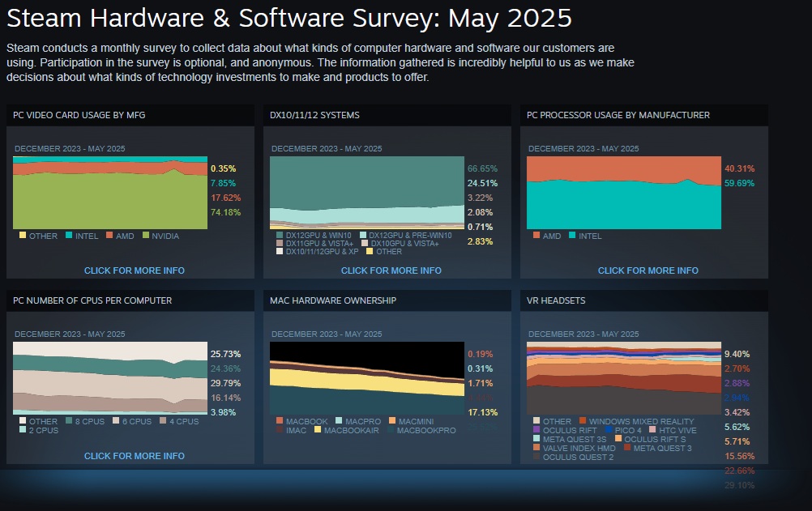
Task: Click the Mac Hardware Ownership area chart
Action: 366,378
